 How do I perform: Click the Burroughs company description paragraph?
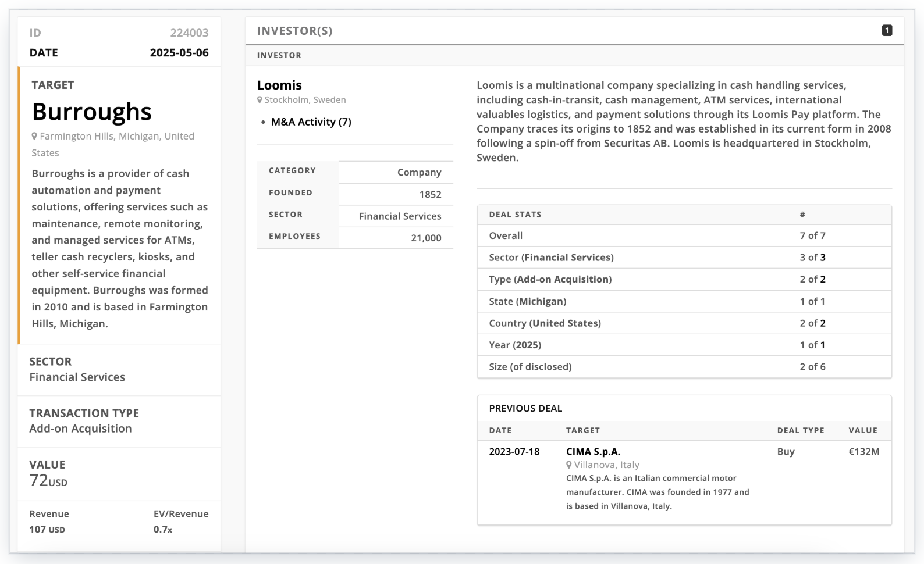click(x=120, y=248)
